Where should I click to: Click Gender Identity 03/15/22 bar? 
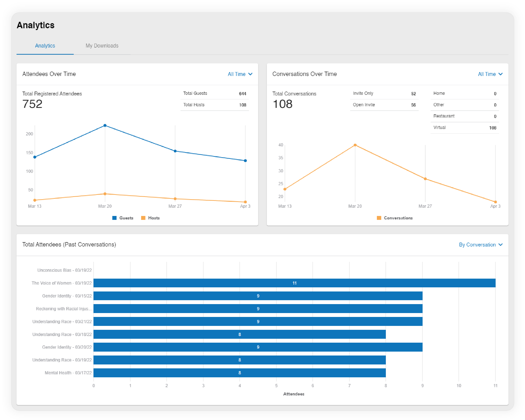[x=258, y=296]
